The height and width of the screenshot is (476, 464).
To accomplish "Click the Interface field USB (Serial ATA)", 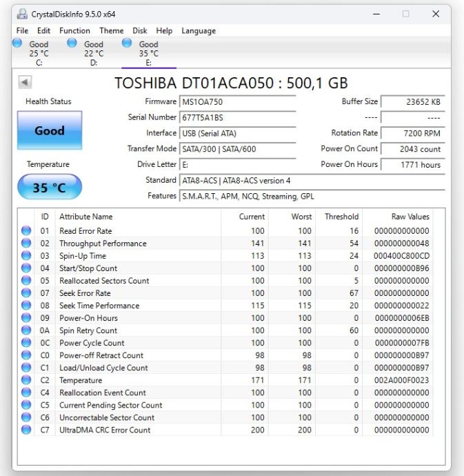I will pyautogui.click(x=238, y=133).
